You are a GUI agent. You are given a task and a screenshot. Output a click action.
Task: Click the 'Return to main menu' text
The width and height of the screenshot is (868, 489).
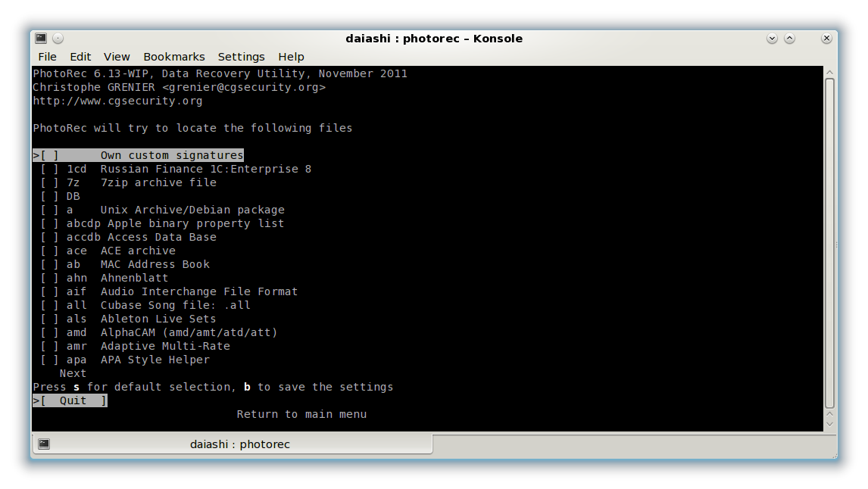[x=301, y=414]
